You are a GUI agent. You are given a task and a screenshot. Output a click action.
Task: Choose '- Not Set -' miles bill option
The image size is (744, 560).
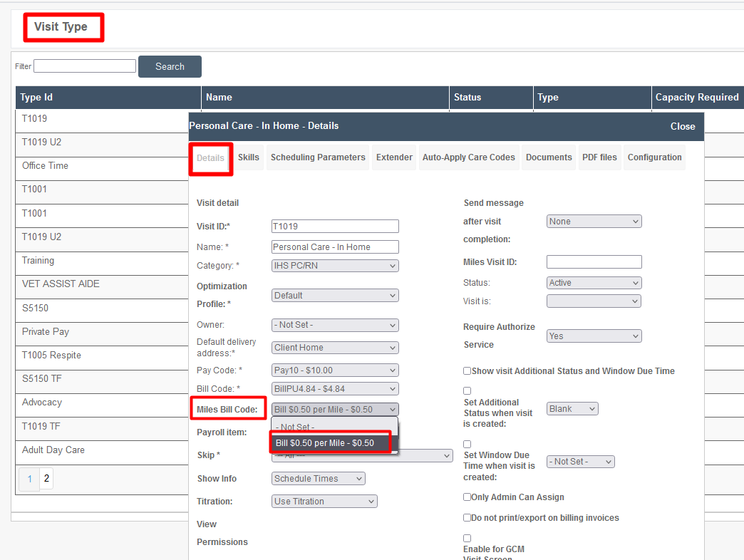[334, 427]
